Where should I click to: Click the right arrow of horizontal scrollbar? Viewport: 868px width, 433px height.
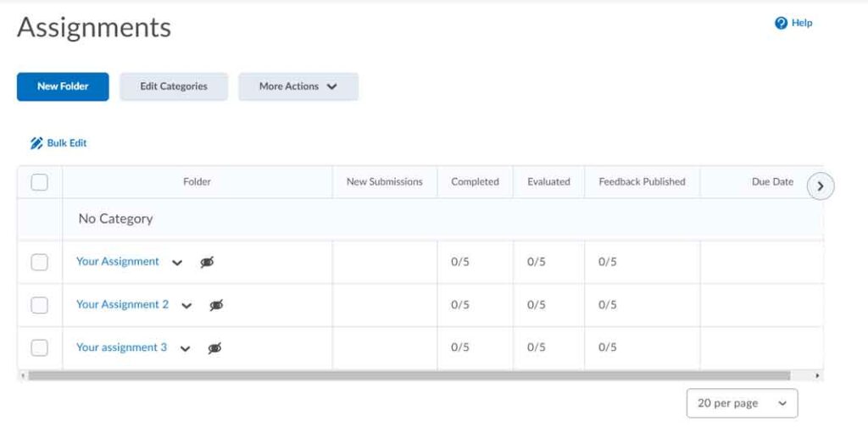tap(817, 375)
